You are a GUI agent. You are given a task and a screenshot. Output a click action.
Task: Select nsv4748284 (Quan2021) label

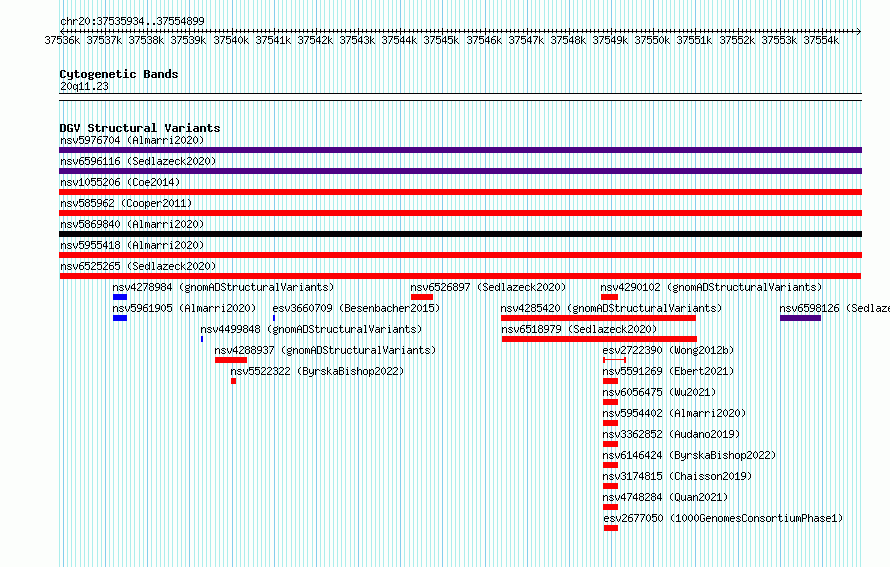pyautogui.click(x=665, y=497)
